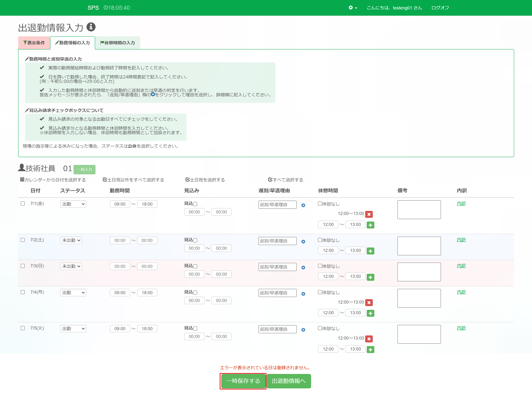
Task: Click blue plus for 7/1 late/early reason
Action: coord(303,205)
